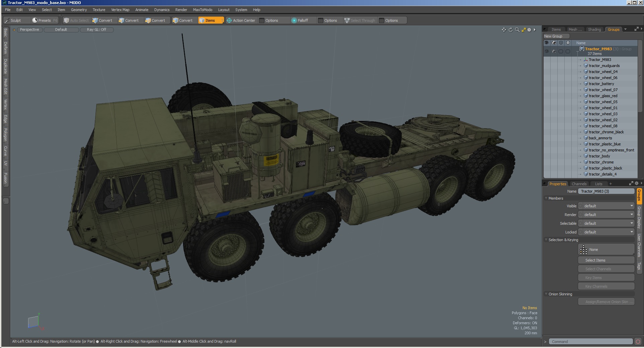Click the Groups panel detach arrows icon
Screen dimensions: 644x348
point(636,29)
